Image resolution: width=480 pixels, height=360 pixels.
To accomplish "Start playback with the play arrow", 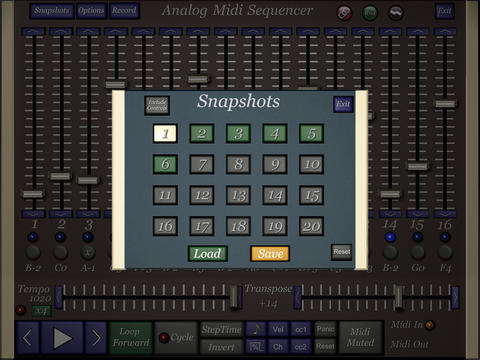I will (x=62, y=338).
